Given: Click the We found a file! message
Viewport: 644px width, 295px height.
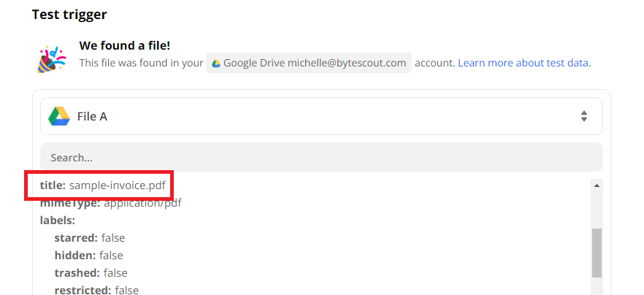Looking at the screenshot, I should click(x=124, y=47).
